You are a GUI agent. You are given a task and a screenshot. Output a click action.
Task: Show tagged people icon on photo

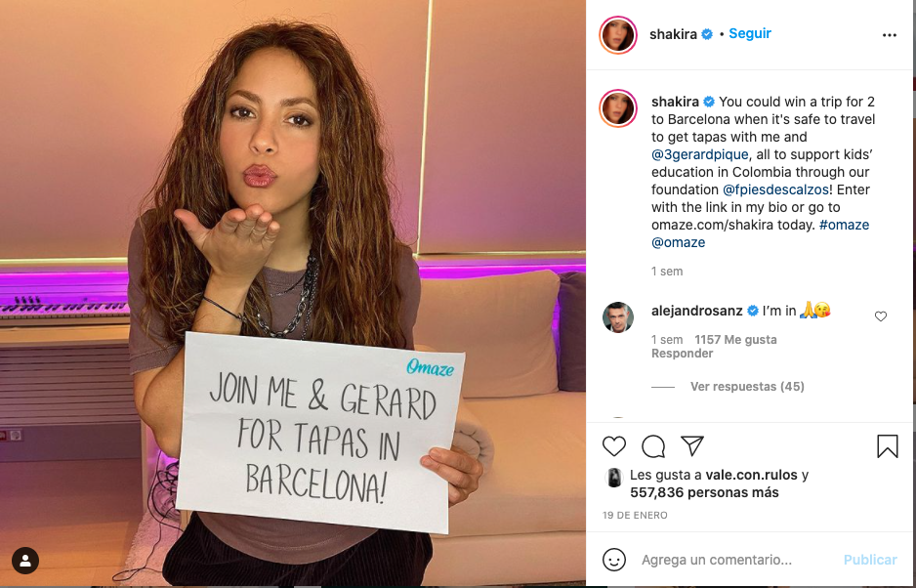click(x=25, y=561)
